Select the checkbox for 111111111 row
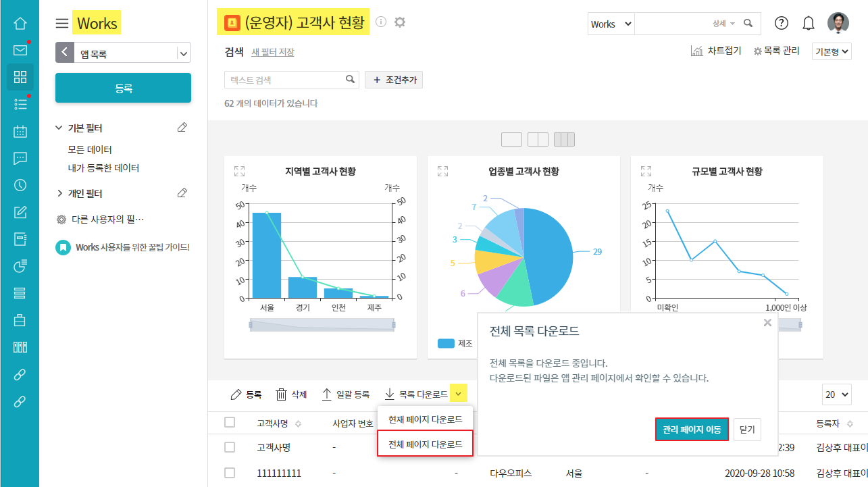 coord(230,473)
